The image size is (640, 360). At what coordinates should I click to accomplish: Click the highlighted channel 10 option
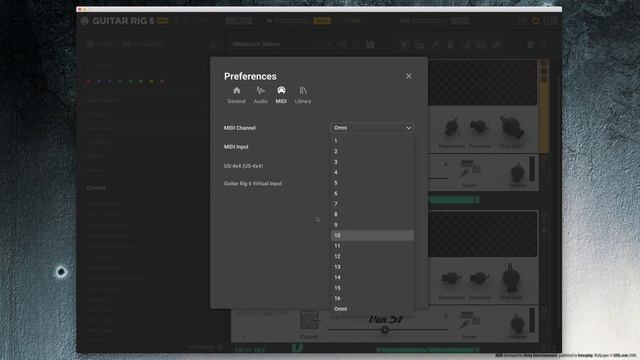pos(372,236)
